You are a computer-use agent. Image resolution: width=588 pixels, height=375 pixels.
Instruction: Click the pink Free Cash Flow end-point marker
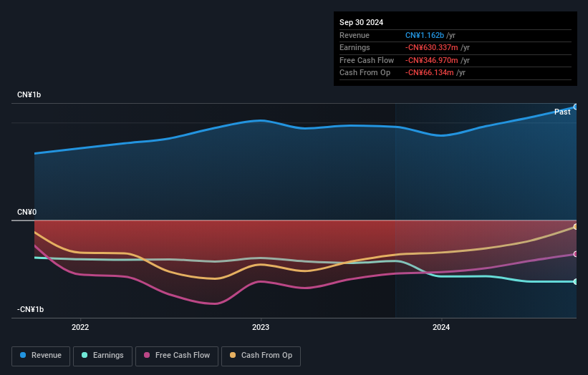pyautogui.click(x=576, y=254)
